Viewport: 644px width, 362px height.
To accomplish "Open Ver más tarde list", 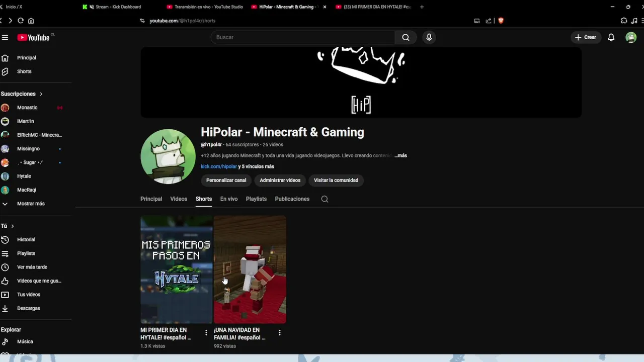I will tap(32, 267).
